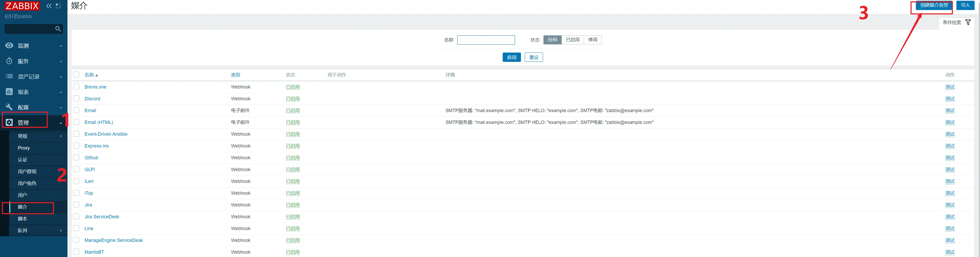Toggle the select-all header checkbox

pos(76,75)
